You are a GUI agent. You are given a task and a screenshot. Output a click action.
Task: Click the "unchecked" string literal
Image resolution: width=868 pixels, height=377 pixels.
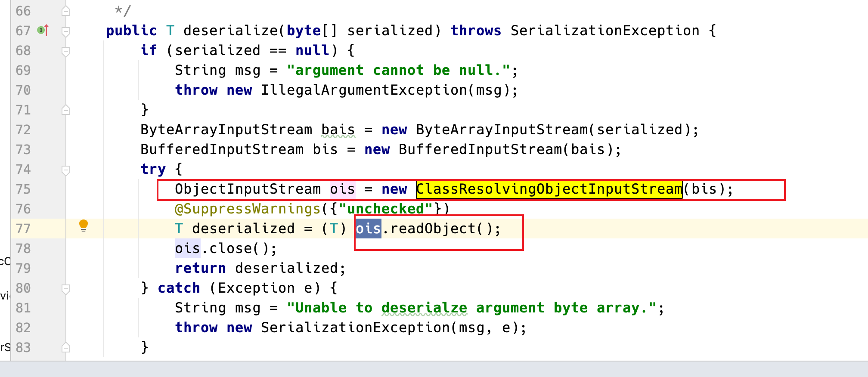point(385,209)
